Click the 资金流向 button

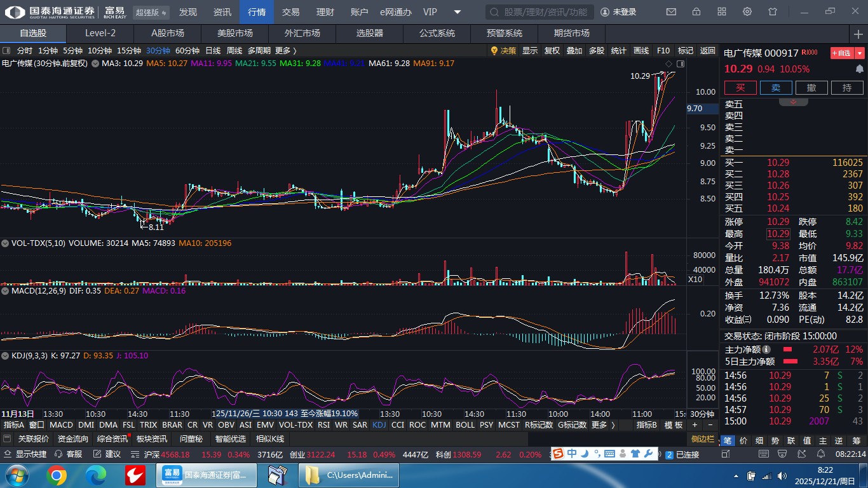[x=73, y=439]
